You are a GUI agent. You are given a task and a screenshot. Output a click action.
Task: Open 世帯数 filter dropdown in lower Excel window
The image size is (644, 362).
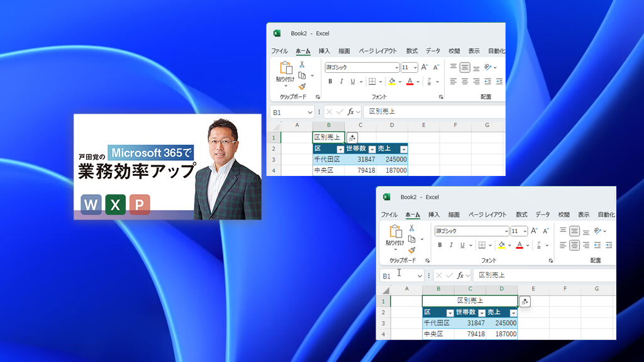click(x=482, y=313)
